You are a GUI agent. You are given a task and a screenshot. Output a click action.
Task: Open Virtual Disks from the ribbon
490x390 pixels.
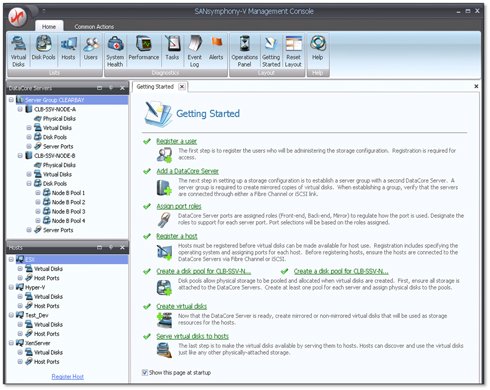[18, 51]
